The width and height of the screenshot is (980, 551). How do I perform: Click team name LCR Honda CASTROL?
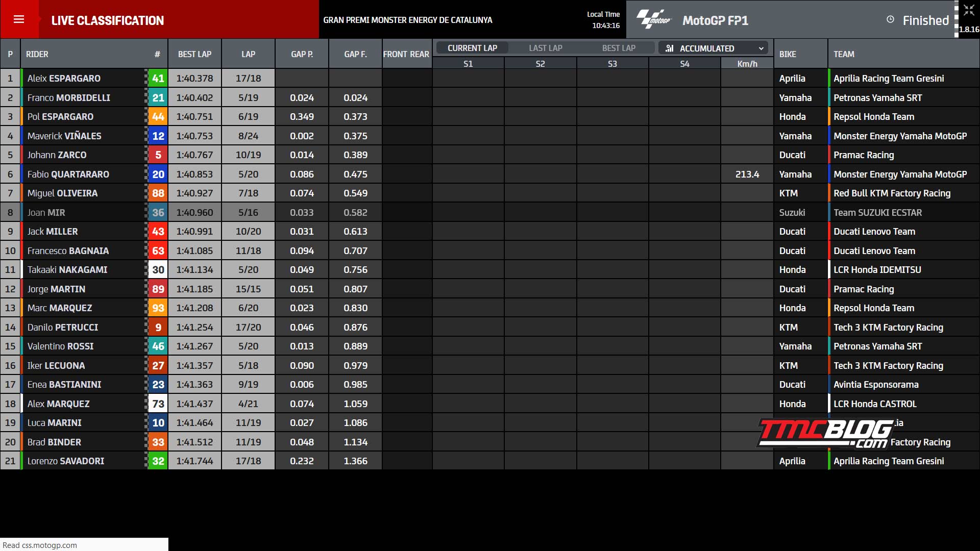(875, 404)
